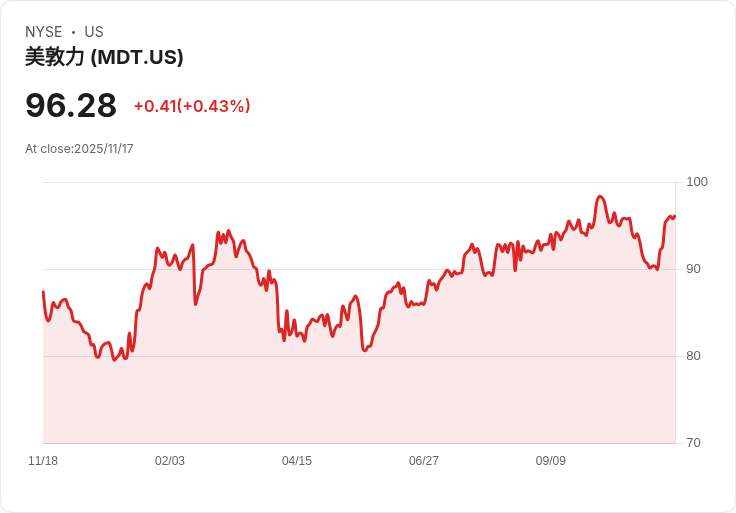Click the +0.41(+0.43%) change value

click(x=192, y=106)
